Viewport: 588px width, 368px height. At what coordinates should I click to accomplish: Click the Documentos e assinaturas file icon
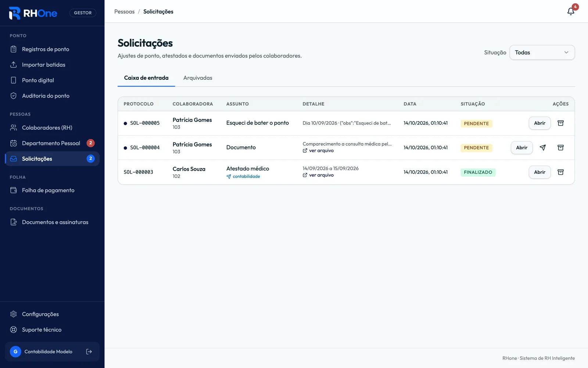coord(14,222)
